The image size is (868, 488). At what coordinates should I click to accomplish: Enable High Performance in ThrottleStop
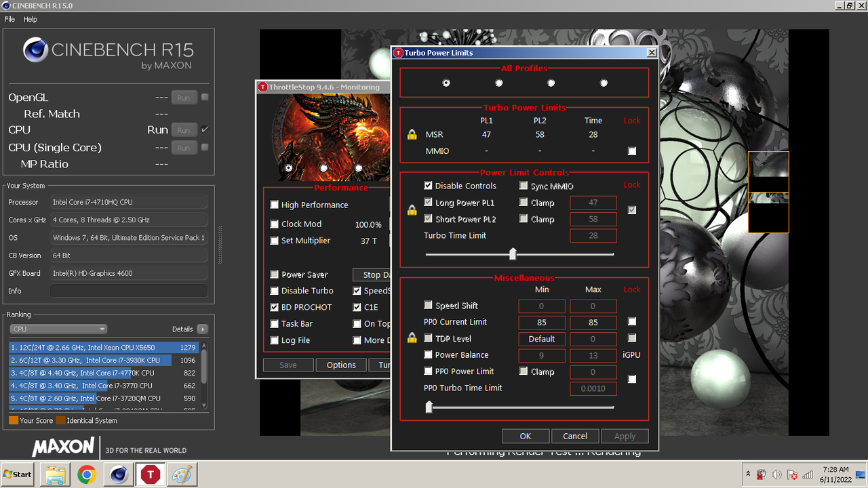coord(275,205)
